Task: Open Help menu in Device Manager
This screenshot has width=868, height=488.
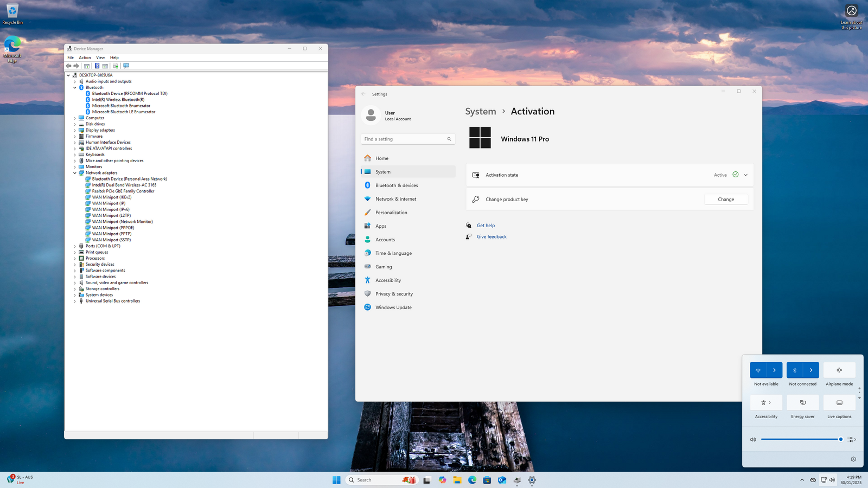Action: 114,57
